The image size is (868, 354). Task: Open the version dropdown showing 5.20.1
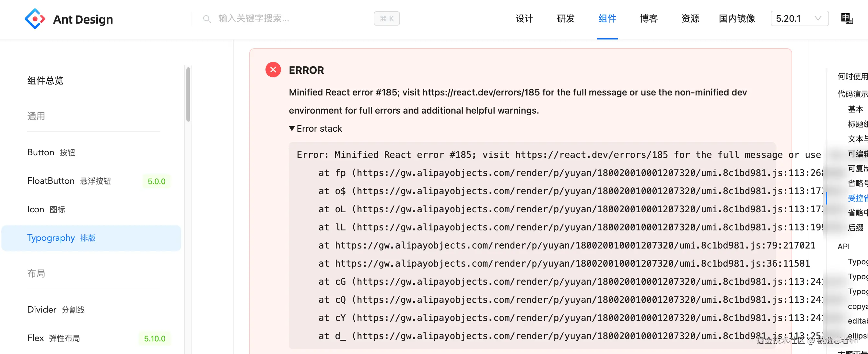799,18
